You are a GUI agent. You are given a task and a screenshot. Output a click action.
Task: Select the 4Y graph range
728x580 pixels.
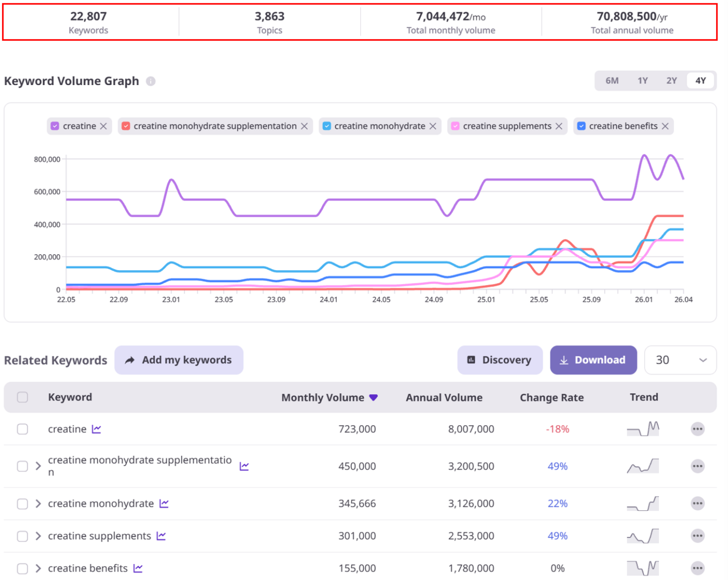(701, 81)
